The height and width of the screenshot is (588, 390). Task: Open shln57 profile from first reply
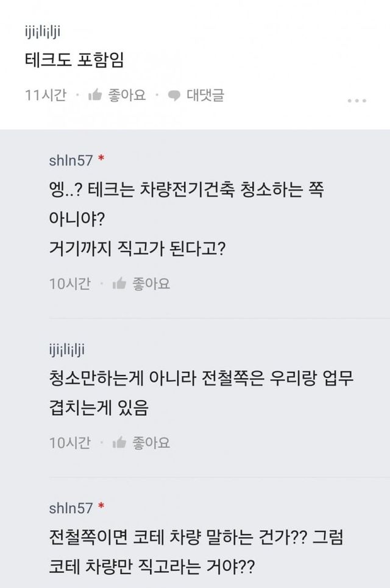coord(70,161)
